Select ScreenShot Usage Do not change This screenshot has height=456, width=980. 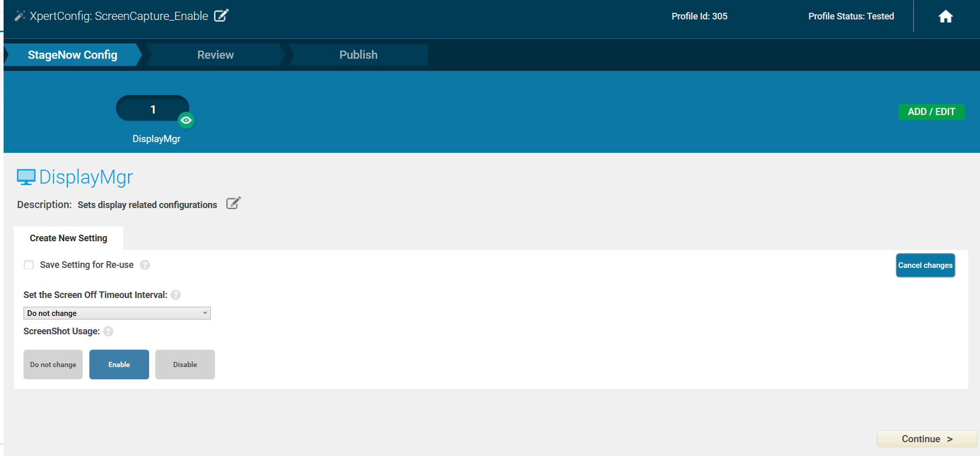coord(53,364)
